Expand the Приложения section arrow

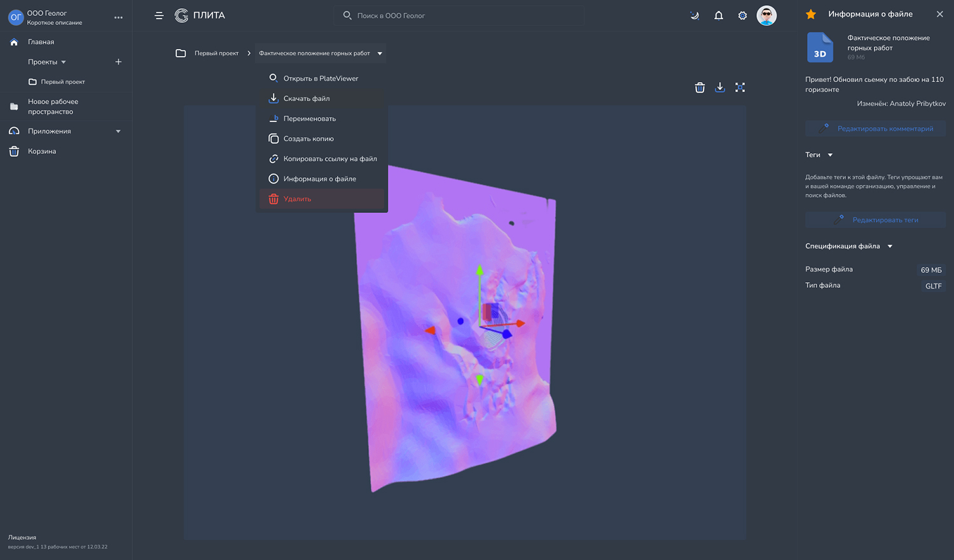point(118,132)
